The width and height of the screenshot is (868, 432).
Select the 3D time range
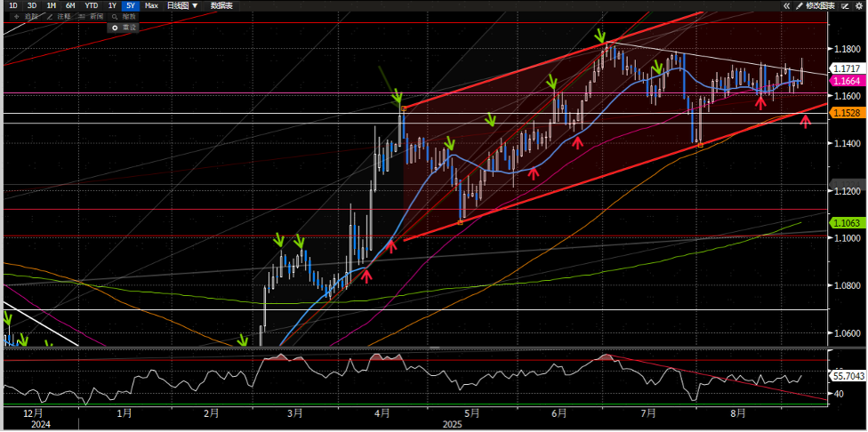click(32, 5)
